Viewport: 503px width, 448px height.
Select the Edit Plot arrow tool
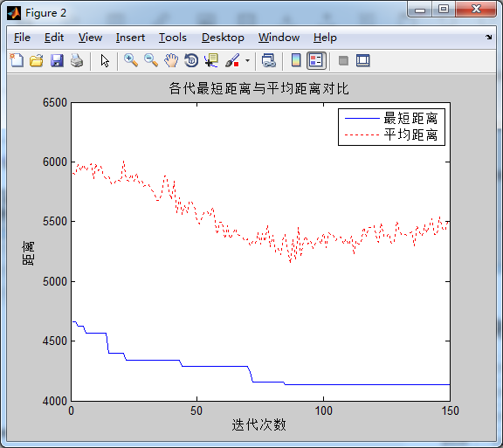pos(105,60)
